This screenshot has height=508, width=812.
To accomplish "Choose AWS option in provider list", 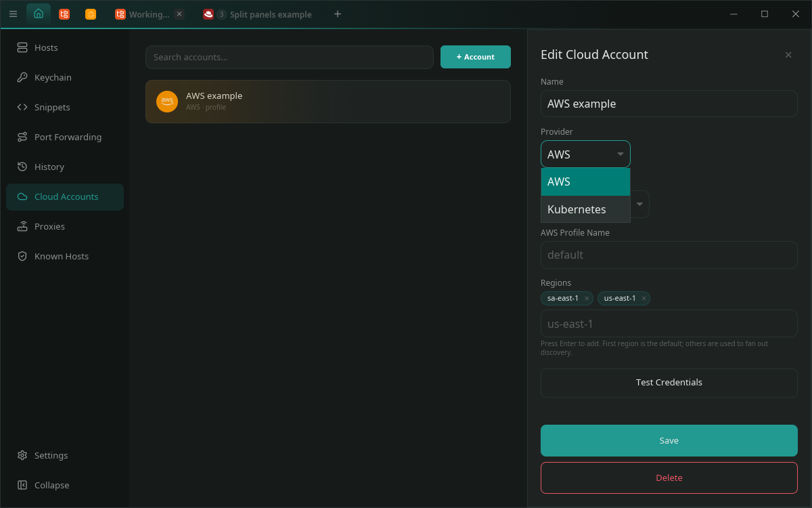I will 585,182.
